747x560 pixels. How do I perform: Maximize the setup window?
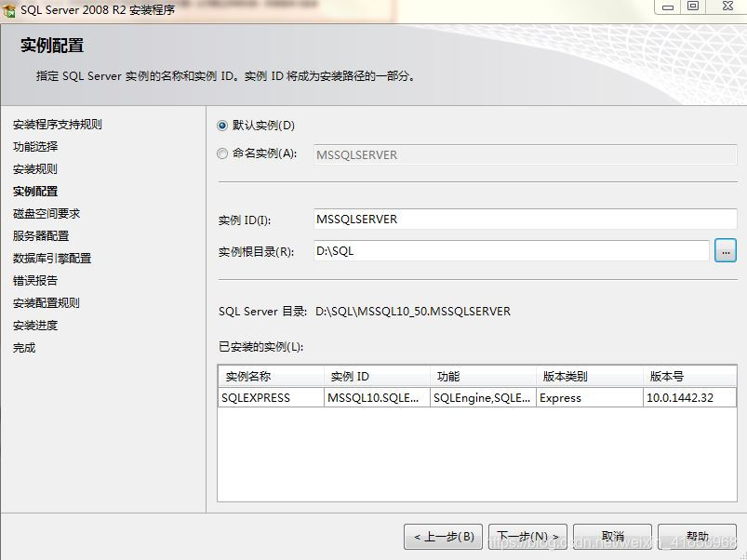(x=693, y=7)
